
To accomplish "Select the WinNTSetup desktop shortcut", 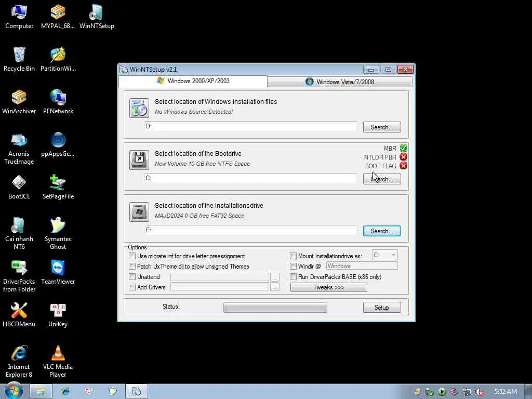I will 97,17.
